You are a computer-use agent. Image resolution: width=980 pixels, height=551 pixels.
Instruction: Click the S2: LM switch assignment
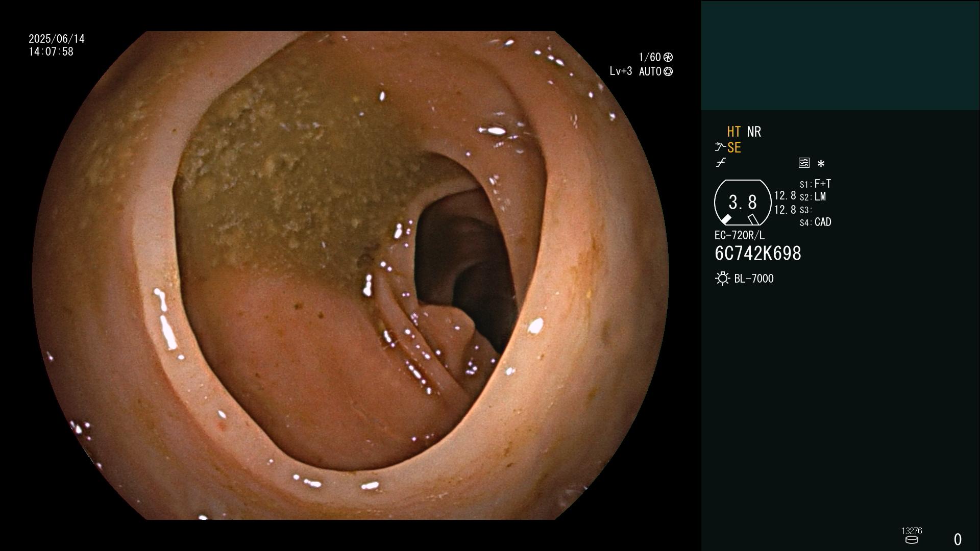(813, 196)
